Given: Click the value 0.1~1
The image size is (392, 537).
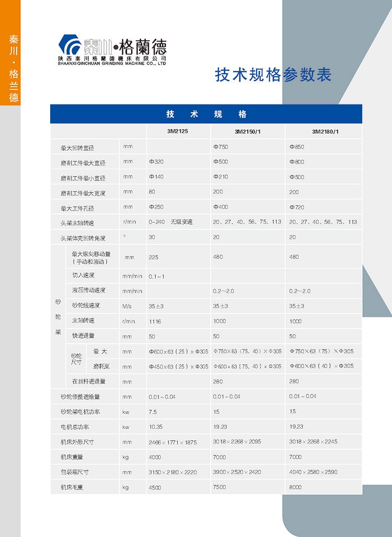Looking at the screenshot, I should tap(157, 276).
